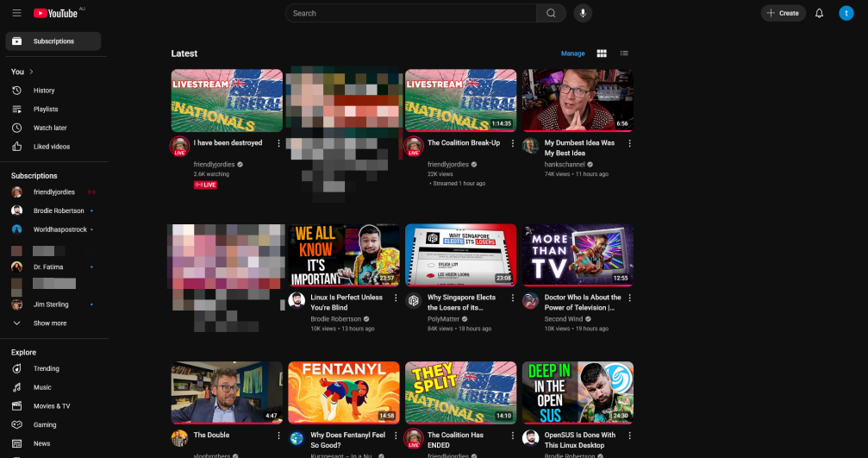Open the Jim Sterling subscription channel
This screenshot has height=458, width=868.
[x=53, y=304]
